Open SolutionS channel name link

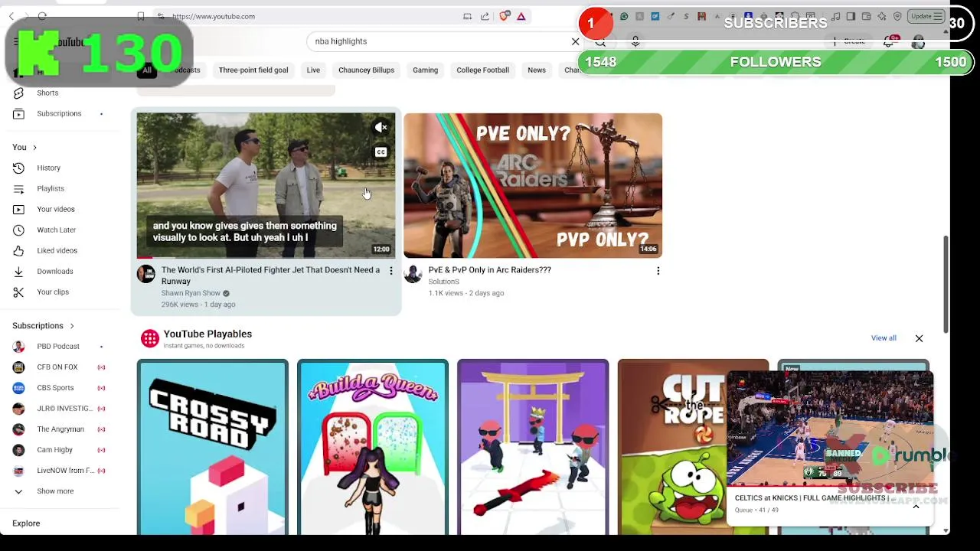[443, 282]
